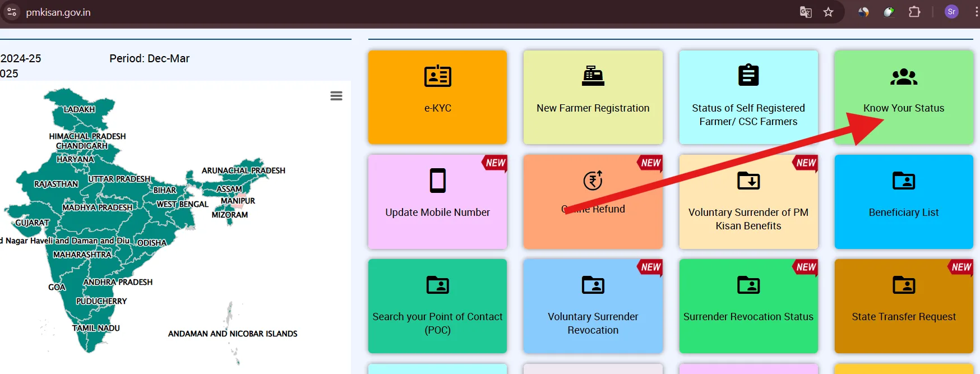Select Andhra Pradesh on the map
Viewport: 980px width, 374px height.
(x=118, y=282)
